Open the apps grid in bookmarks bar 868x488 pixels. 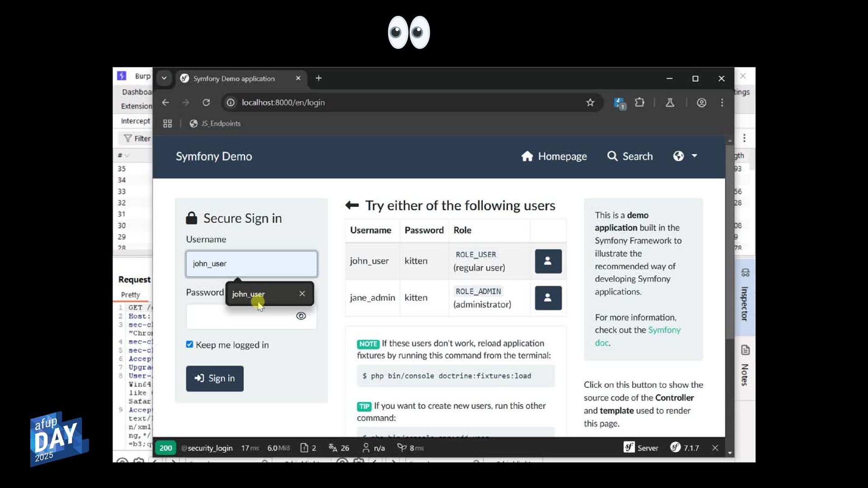pos(167,123)
